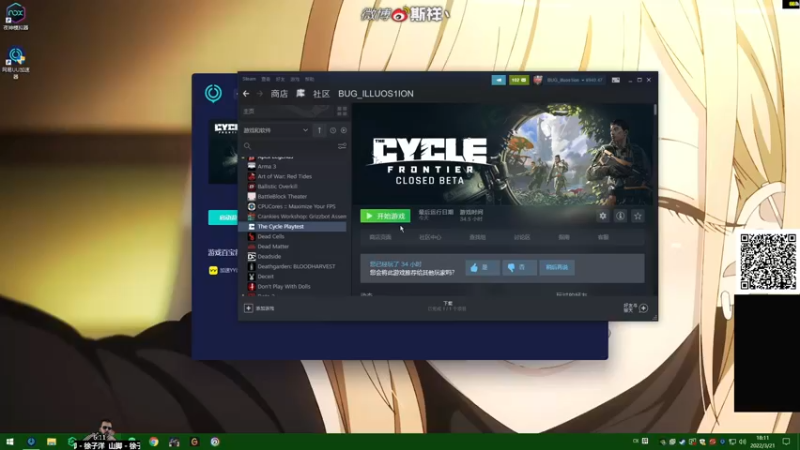The height and width of the screenshot is (450, 800).
Task: Switch to the 库 library tab
Action: [301, 93]
